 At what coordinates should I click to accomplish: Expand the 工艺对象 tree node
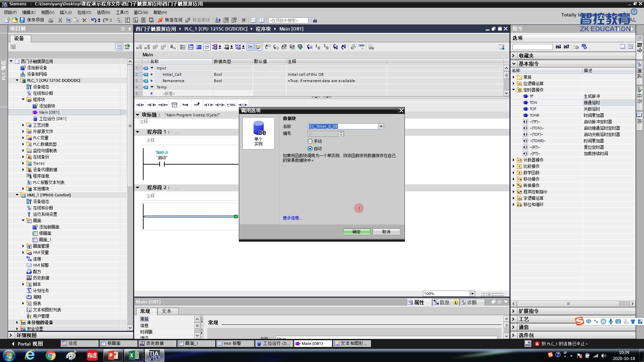(23, 125)
